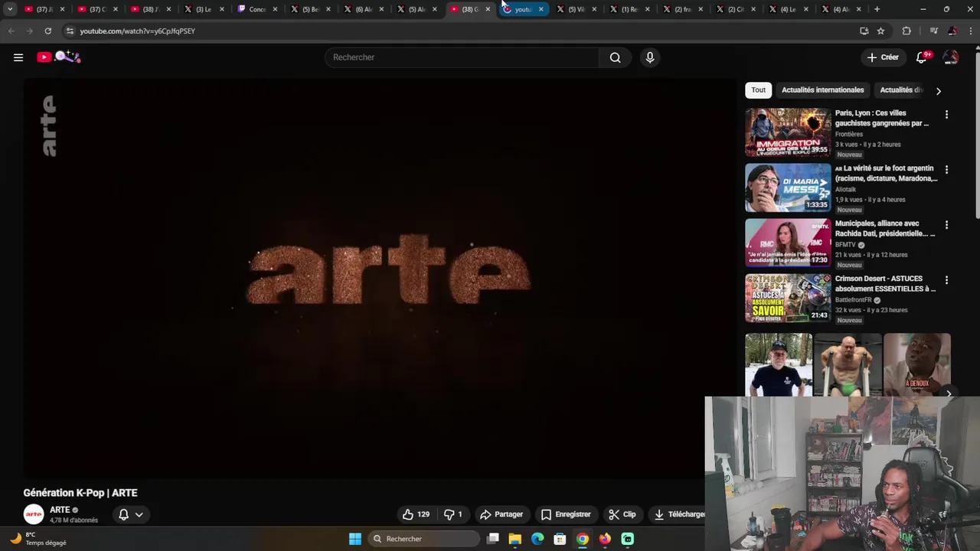Click Chrome icon in taskbar

583,539
